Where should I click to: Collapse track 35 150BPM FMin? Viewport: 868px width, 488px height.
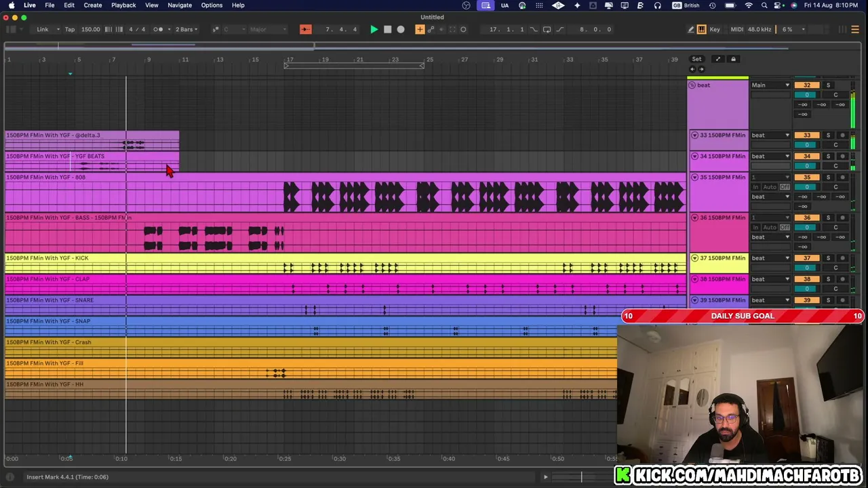(694, 178)
